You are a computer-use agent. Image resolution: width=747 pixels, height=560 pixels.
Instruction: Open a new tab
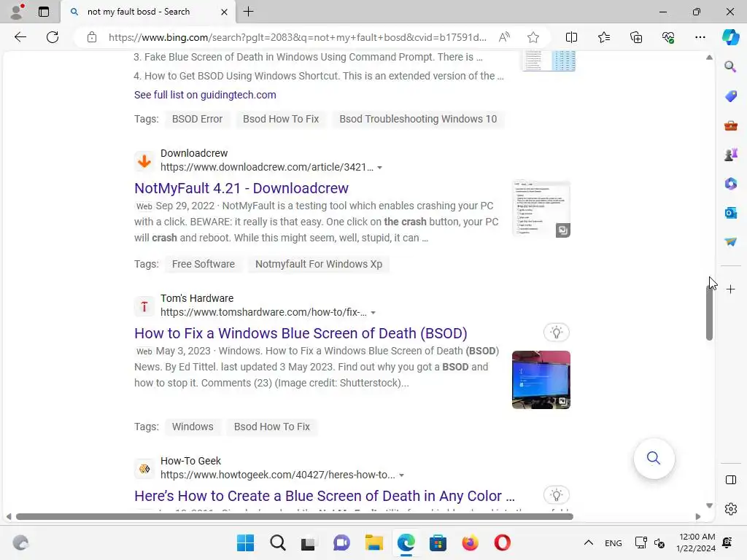(x=248, y=12)
